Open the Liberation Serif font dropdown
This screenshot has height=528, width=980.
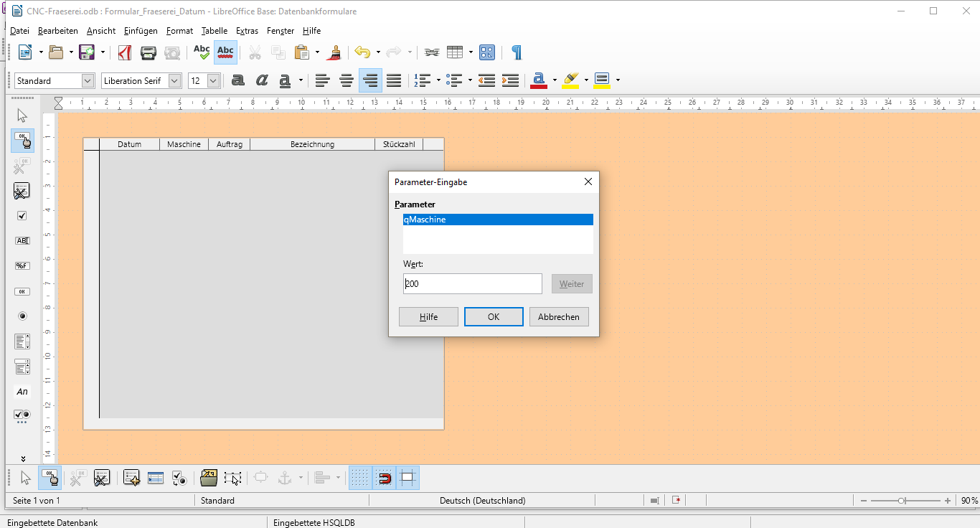175,81
